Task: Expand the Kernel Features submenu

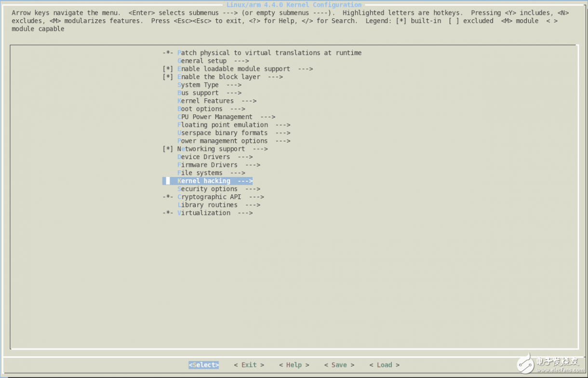Action: pyautogui.click(x=205, y=101)
